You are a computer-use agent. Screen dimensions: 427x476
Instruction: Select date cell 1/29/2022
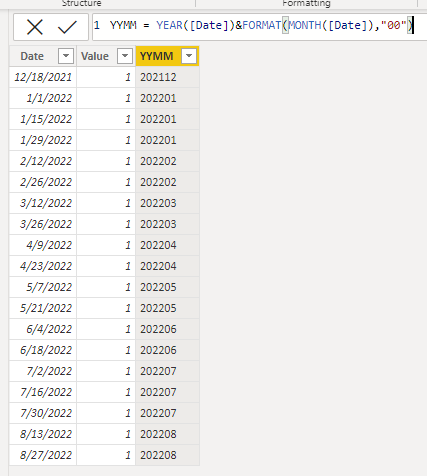coord(43,140)
